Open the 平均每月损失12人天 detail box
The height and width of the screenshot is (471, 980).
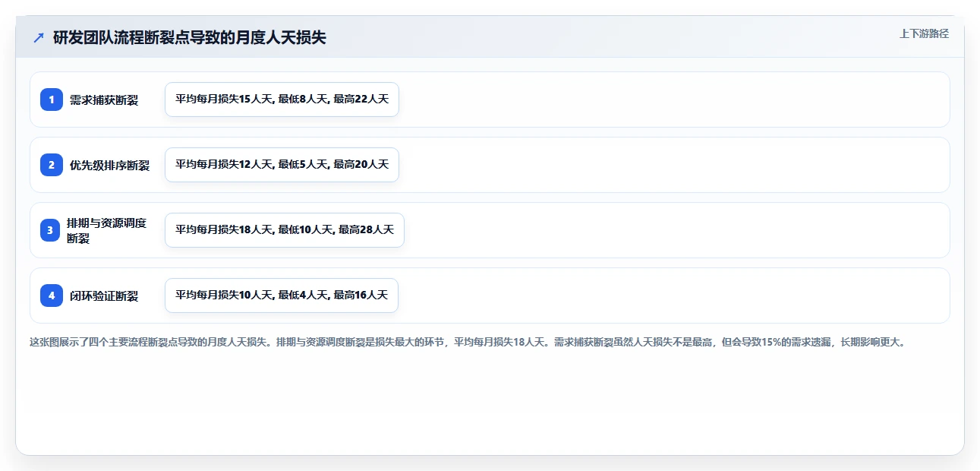282,165
